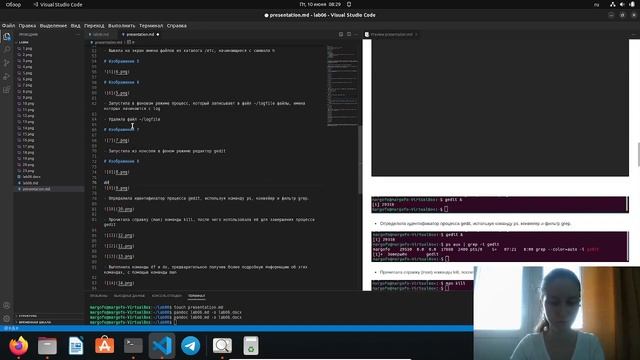
Task: Open 15.png in the Explorer tree
Action: [x=28, y=134]
